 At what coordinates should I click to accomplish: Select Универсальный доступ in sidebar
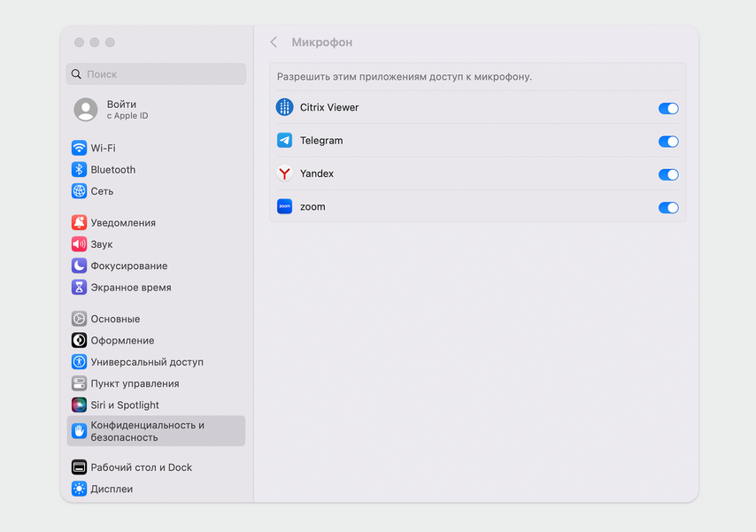(146, 362)
